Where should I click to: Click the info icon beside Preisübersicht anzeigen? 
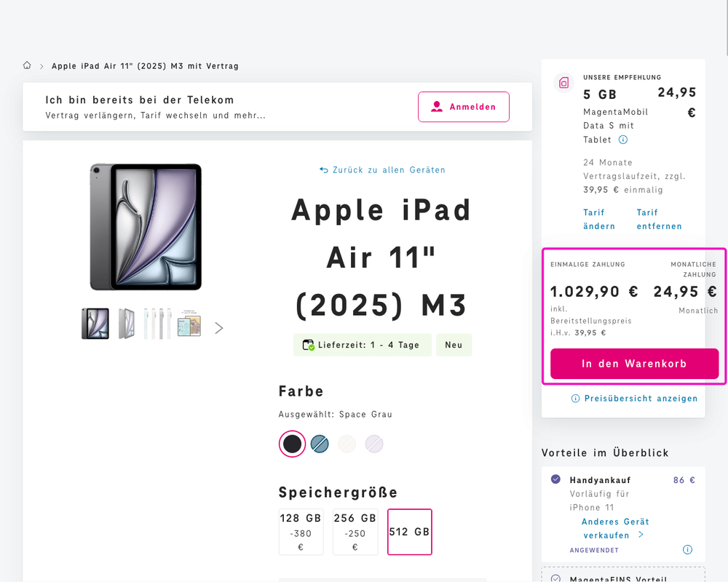tap(574, 398)
